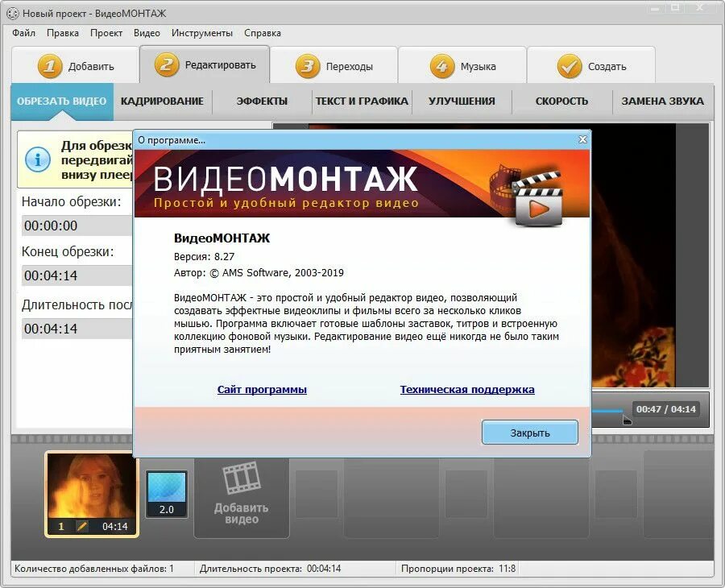Click the 2.0 transition thumbnail
Viewport: 725px width, 588px height.
click(167, 494)
